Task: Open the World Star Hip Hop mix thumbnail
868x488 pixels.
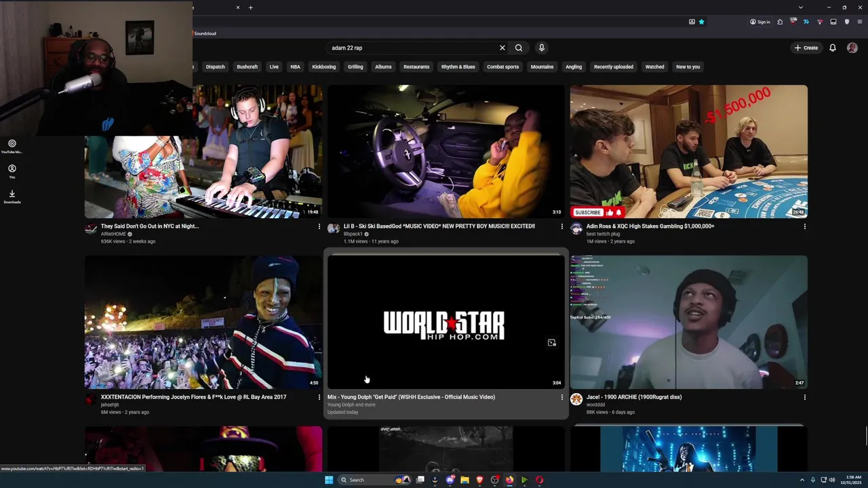Action: coord(446,322)
